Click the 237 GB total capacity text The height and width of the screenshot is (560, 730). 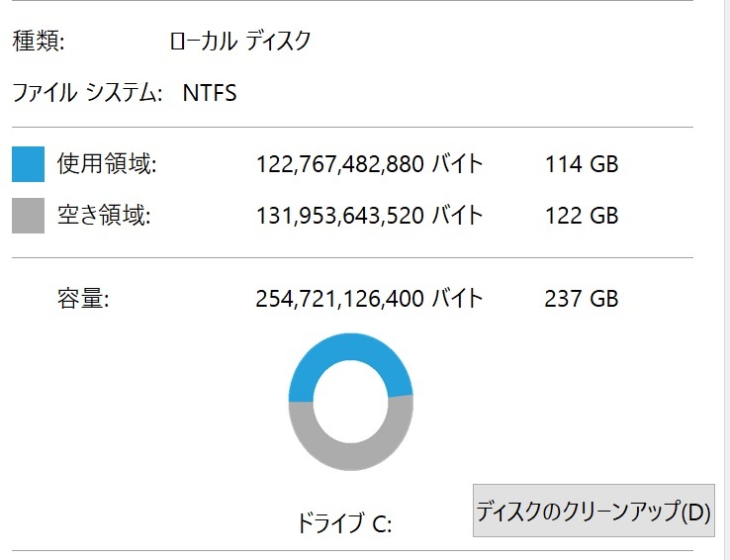(581, 298)
